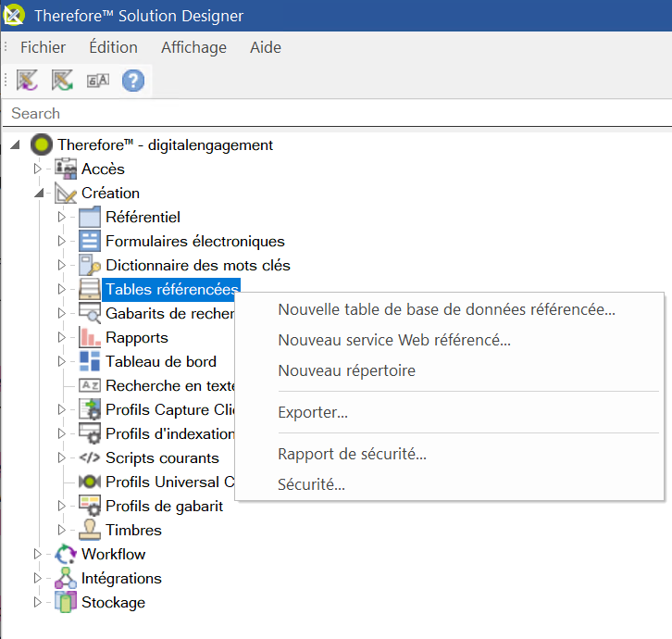Image resolution: width=672 pixels, height=639 pixels.
Task: Expand the Workflow node arrow
Action: pyautogui.click(x=38, y=554)
